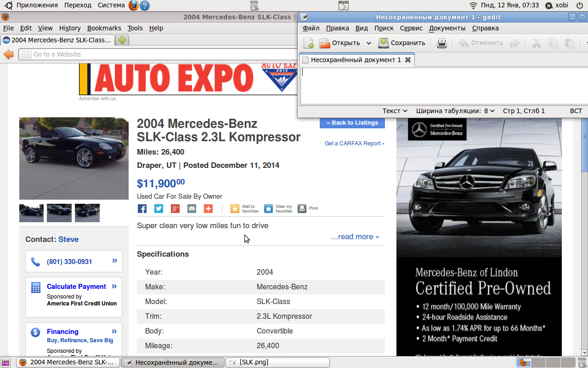Click the print icon in gedit toolbar
Viewport: 588px width, 368px height.
pyautogui.click(x=441, y=43)
